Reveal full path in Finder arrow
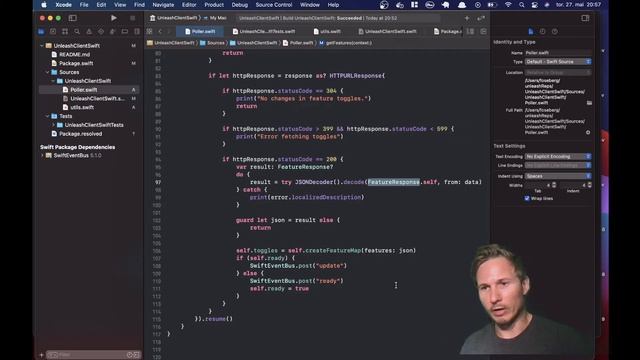 tap(588, 132)
